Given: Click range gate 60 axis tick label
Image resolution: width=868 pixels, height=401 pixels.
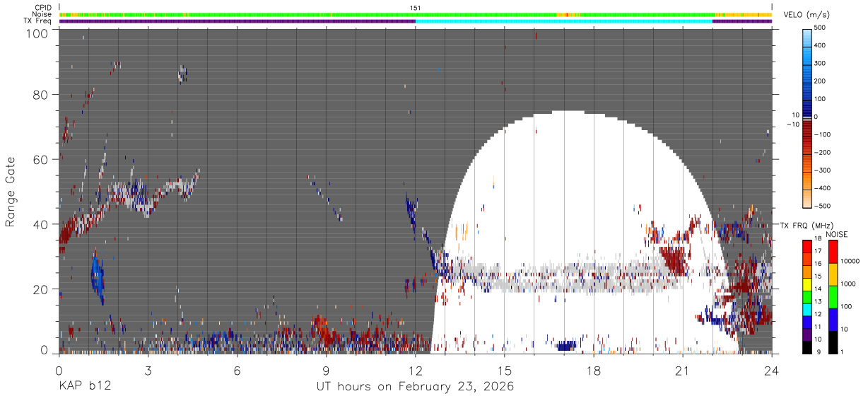Looking at the screenshot, I should pos(41,160).
